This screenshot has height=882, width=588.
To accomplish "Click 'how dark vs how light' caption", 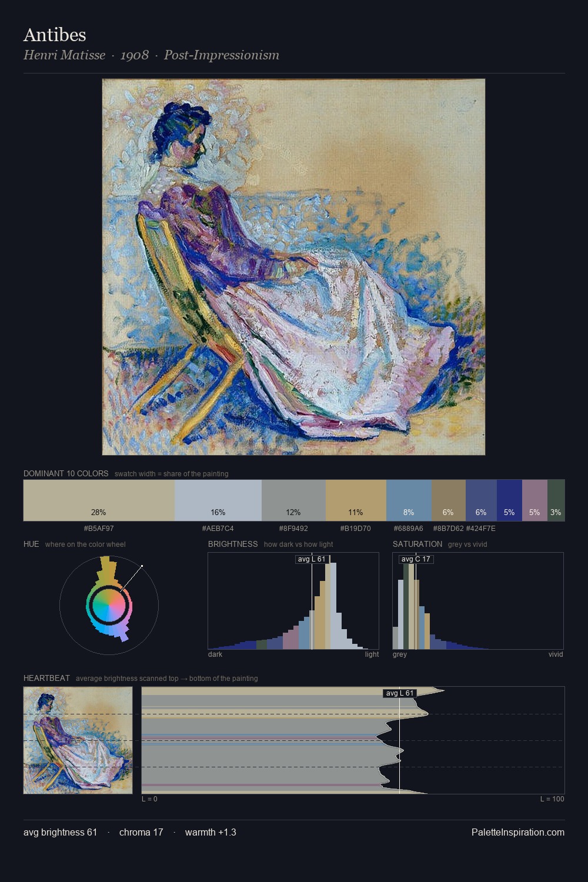I will pyautogui.click(x=299, y=544).
